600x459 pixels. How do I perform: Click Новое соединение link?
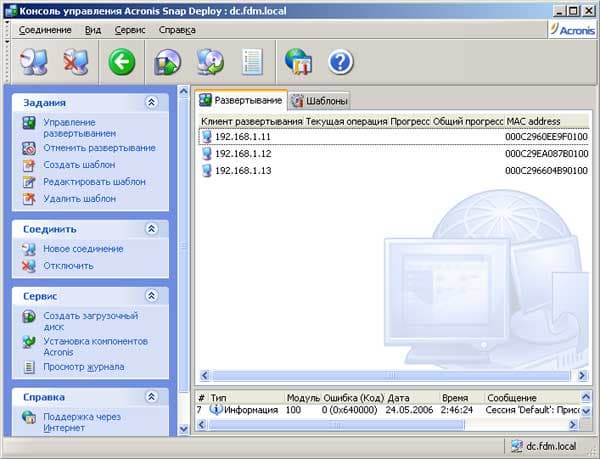(x=83, y=249)
